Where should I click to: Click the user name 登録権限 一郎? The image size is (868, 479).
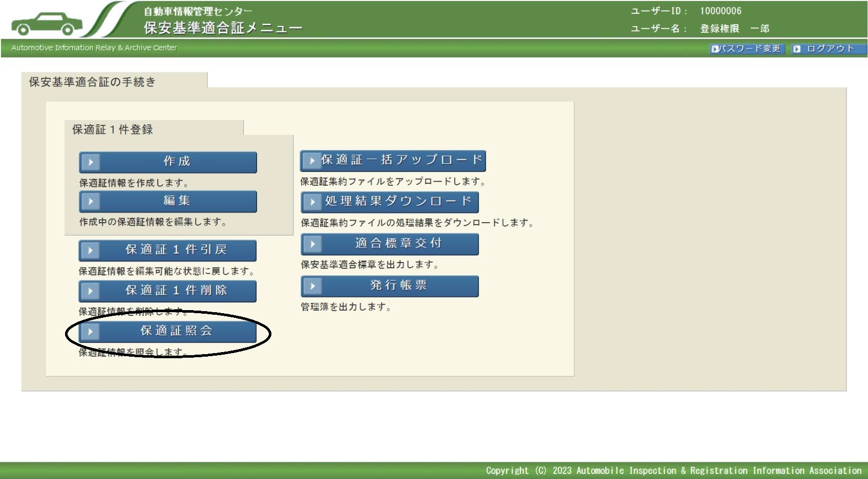(x=734, y=29)
